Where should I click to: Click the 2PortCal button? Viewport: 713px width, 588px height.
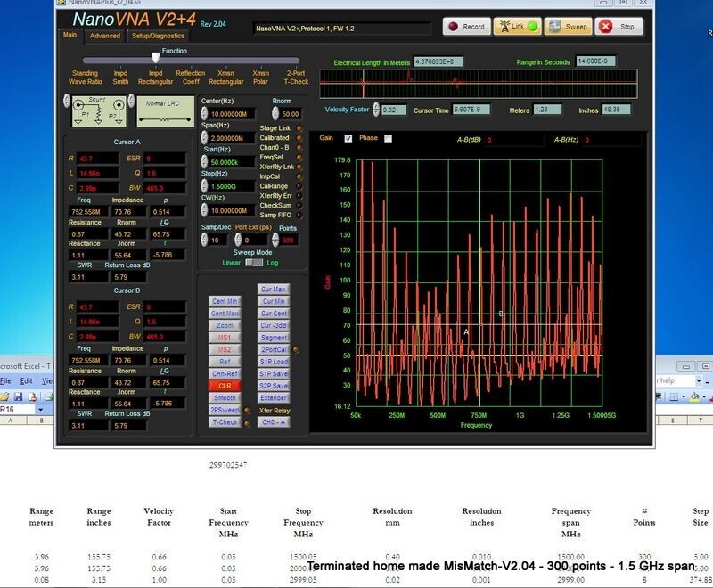(x=274, y=349)
